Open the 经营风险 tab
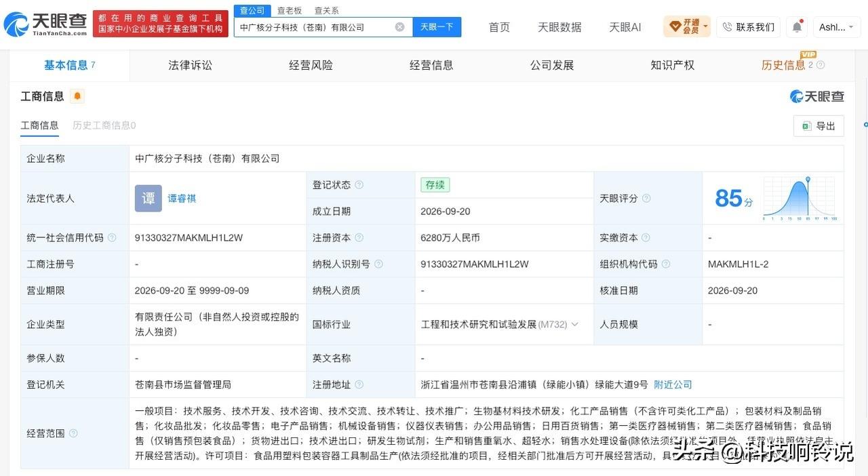This screenshot has height=476, width=868. tap(311, 65)
